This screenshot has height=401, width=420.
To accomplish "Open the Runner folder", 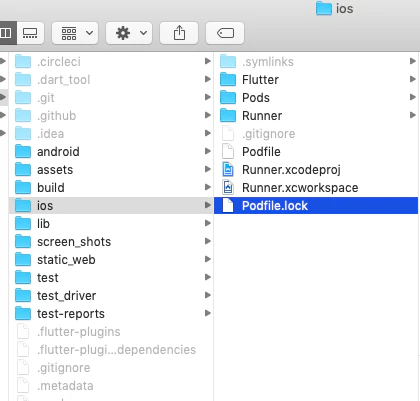I will click(x=316, y=116).
